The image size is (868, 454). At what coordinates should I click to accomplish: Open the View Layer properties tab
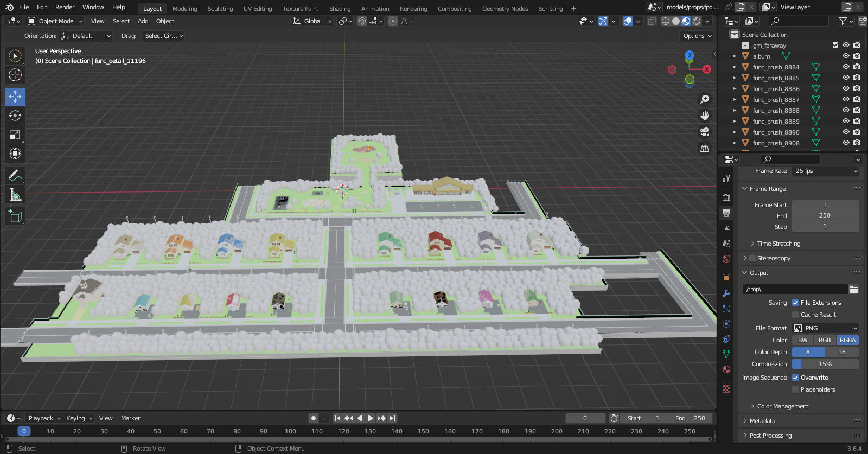click(726, 228)
